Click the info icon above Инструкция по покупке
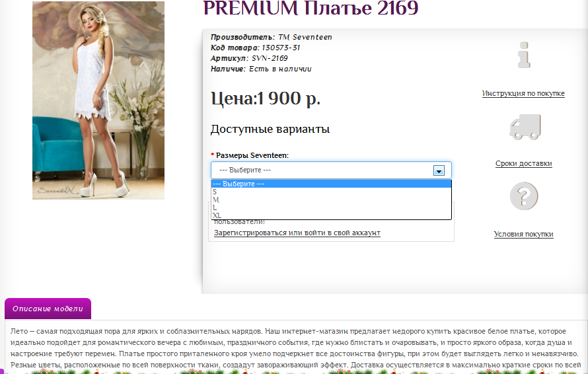The width and height of the screenshot is (588, 374). [x=524, y=55]
